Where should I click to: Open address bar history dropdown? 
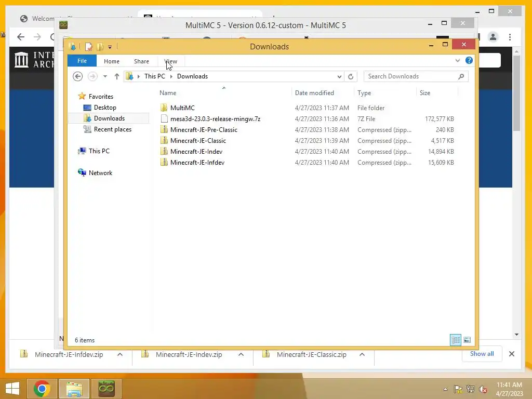pyautogui.click(x=339, y=77)
